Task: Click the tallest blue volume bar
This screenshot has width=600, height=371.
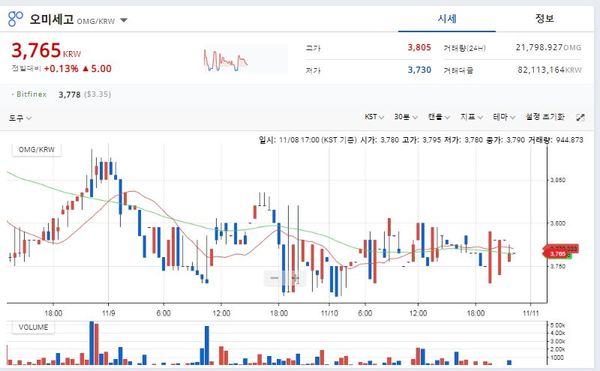Action: click(91, 343)
